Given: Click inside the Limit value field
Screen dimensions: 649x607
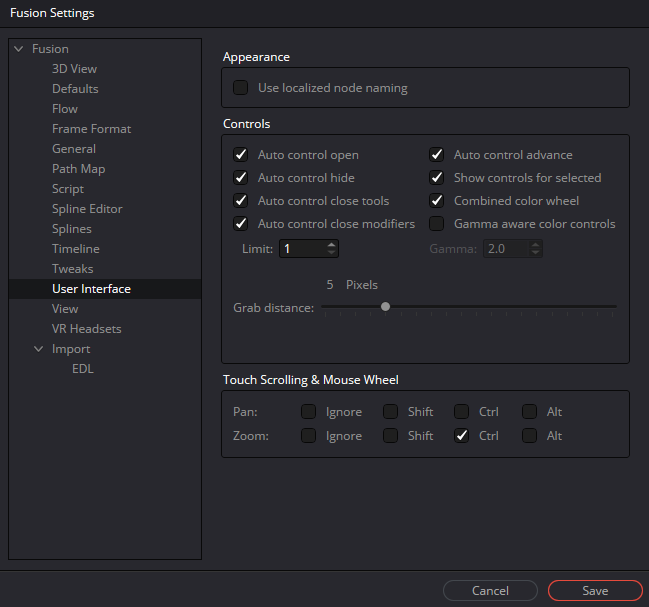Looking at the screenshot, I should point(302,248).
